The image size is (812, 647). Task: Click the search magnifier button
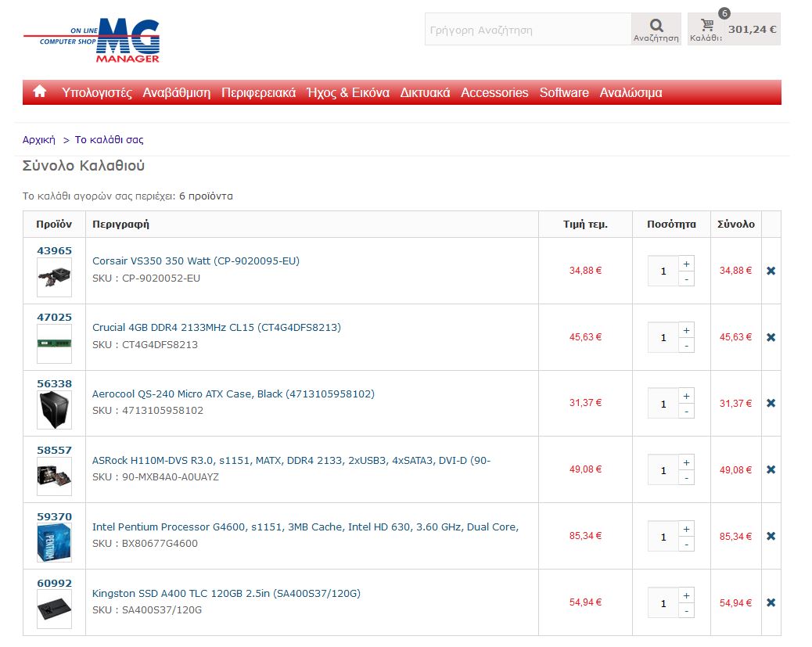coord(656,30)
